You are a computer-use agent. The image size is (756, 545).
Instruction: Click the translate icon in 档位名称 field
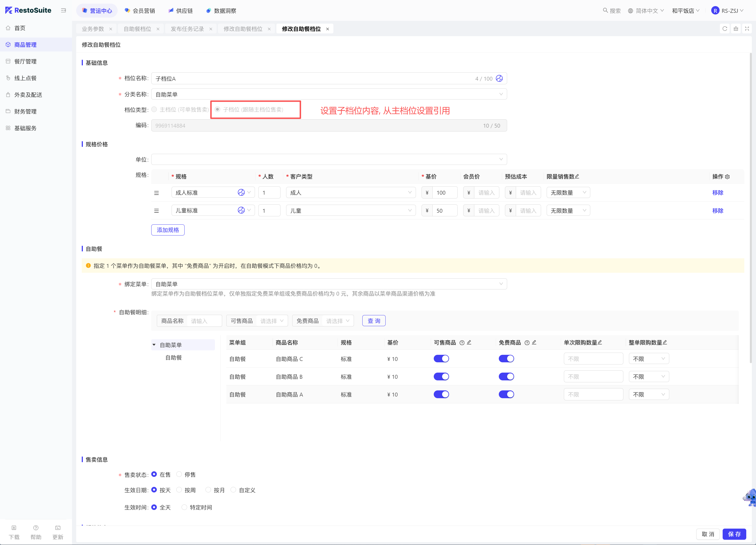click(499, 78)
